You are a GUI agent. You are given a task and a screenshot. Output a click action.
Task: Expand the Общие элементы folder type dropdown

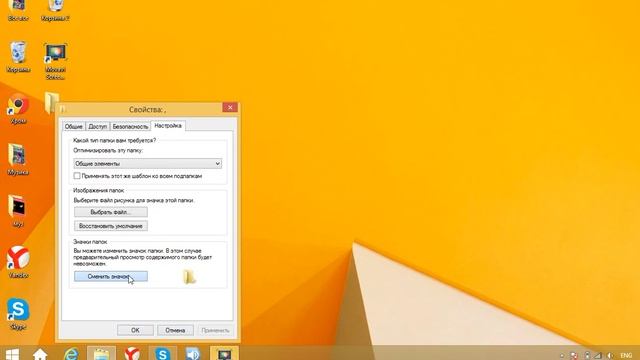coord(148,163)
